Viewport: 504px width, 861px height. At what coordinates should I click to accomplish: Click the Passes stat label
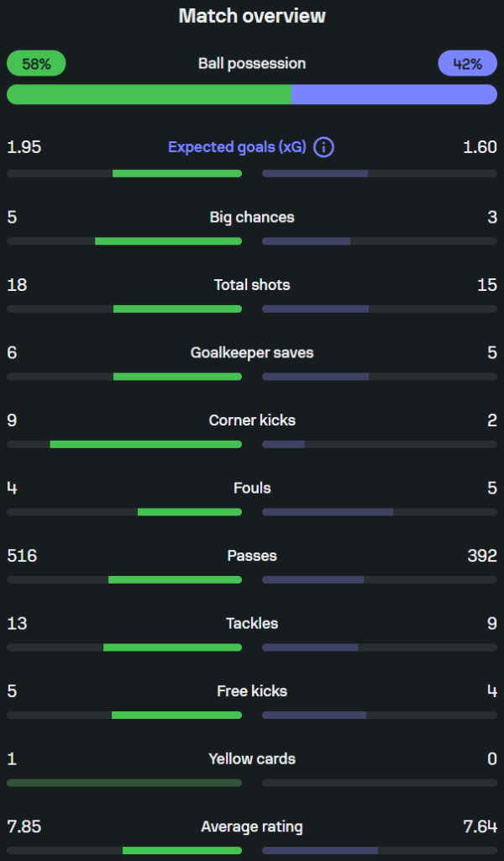[x=252, y=556]
